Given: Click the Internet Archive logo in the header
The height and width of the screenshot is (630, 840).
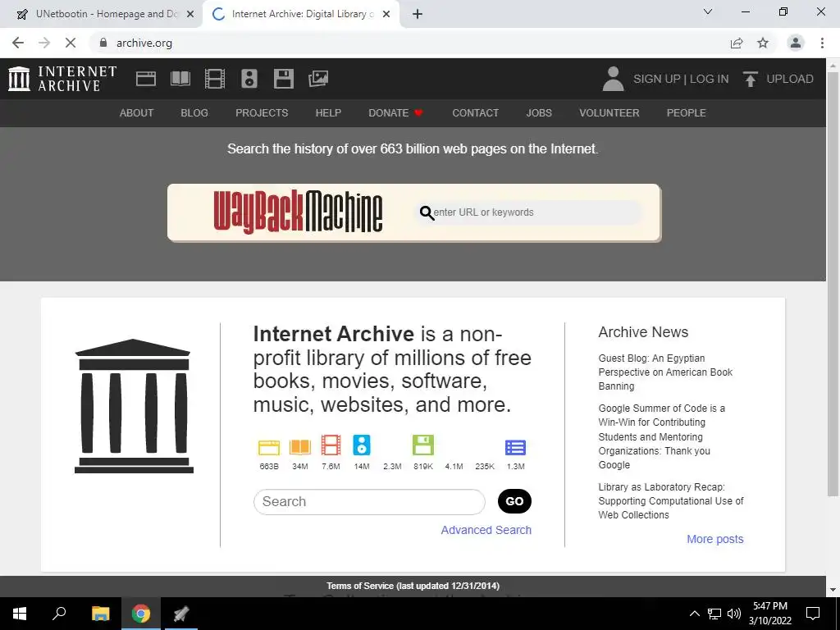Looking at the screenshot, I should click(x=62, y=79).
